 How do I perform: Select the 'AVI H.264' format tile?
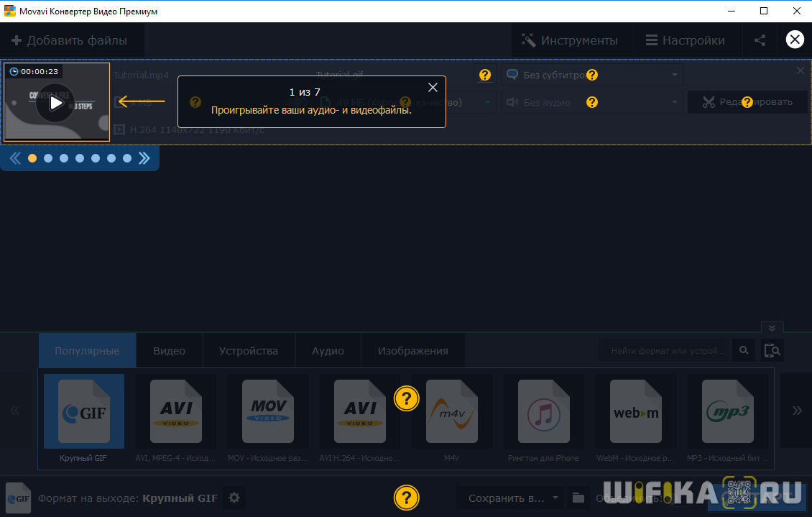(x=359, y=418)
